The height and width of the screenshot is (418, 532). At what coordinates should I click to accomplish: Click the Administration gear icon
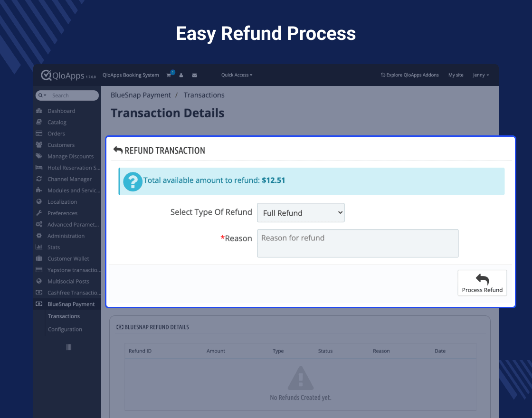click(39, 236)
